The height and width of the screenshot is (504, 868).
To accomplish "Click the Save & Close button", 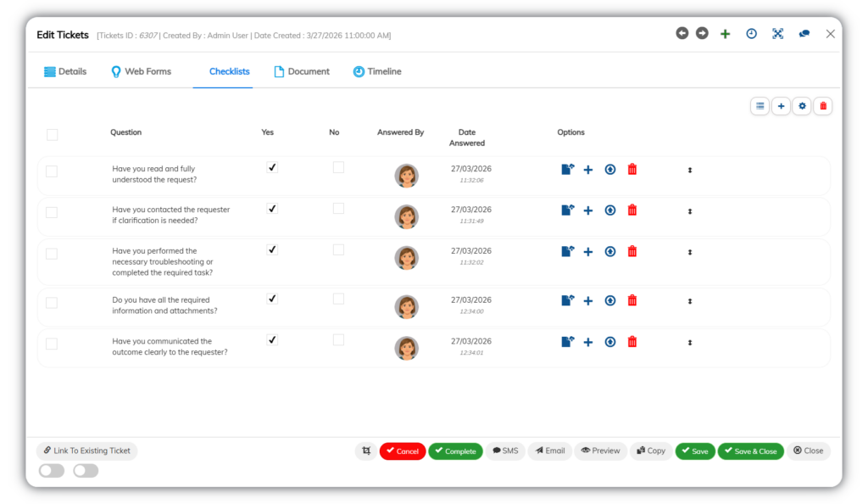I will (x=751, y=451).
